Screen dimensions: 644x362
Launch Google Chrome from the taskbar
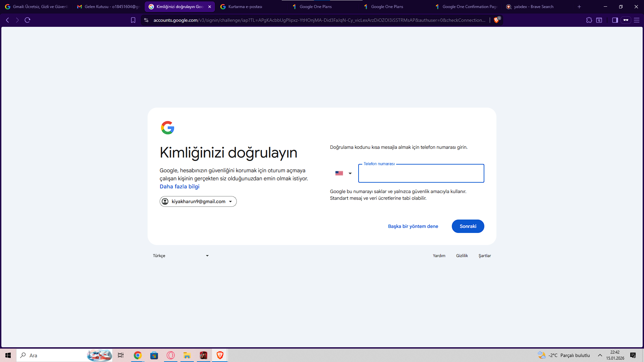(138, 355)
